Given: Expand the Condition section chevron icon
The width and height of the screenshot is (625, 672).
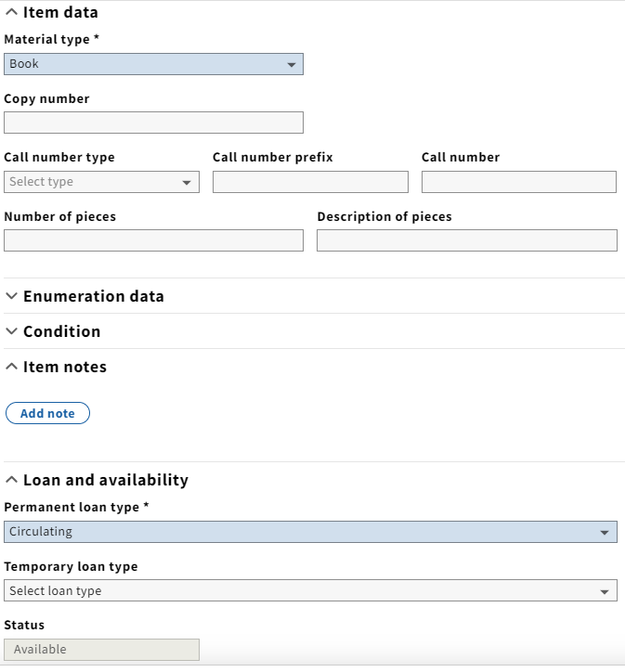Looking at the screenshot, I should click(x=11, y=330).
